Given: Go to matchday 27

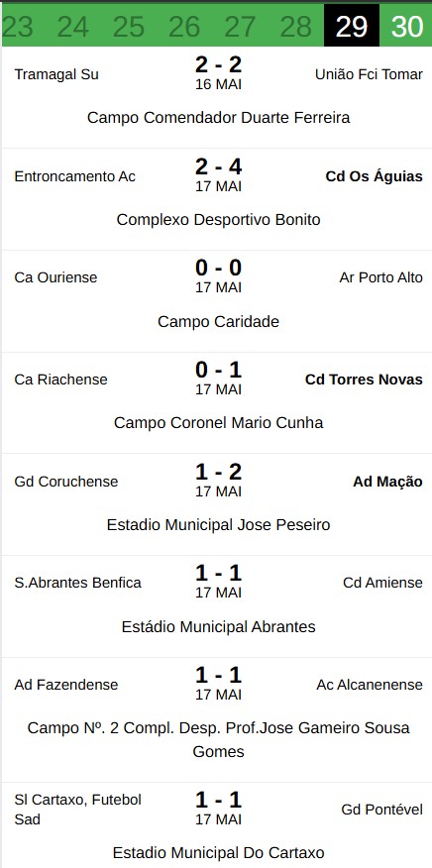Looking at the screenshot, I should click(x=240, y=26).
